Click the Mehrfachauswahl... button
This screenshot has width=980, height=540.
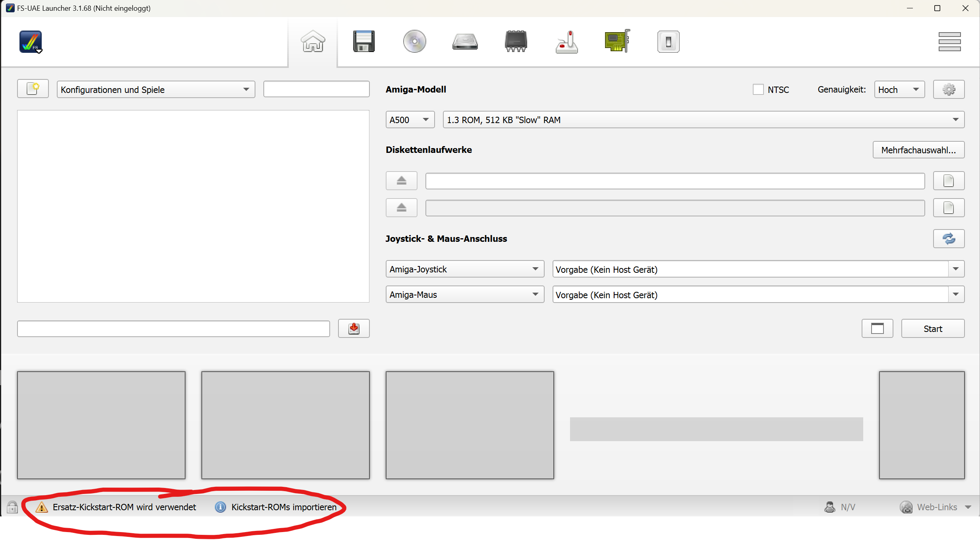918,150
